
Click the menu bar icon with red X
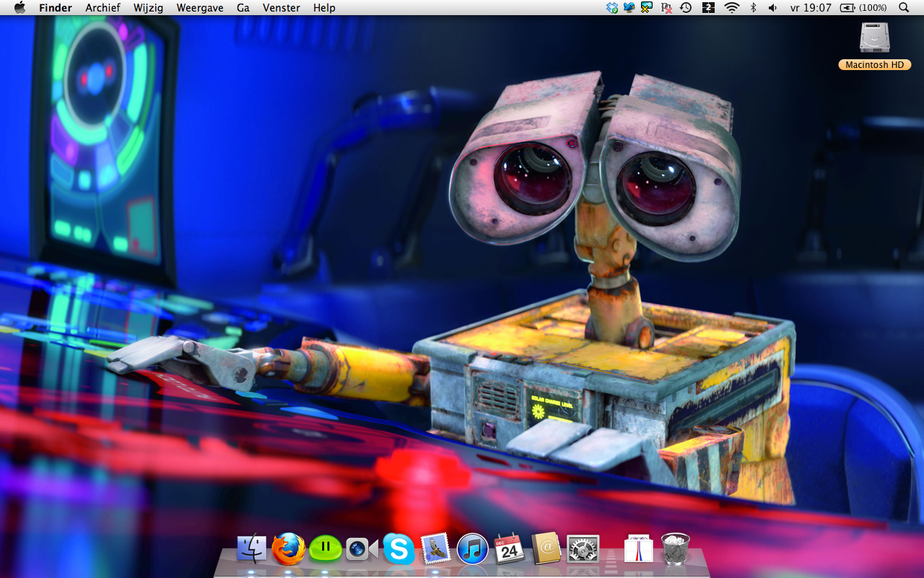[x=667, y=8]
